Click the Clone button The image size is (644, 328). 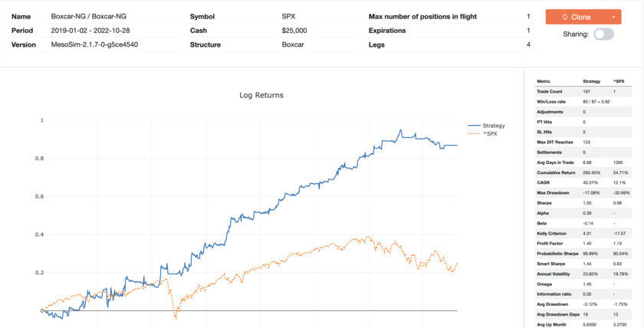577,17
